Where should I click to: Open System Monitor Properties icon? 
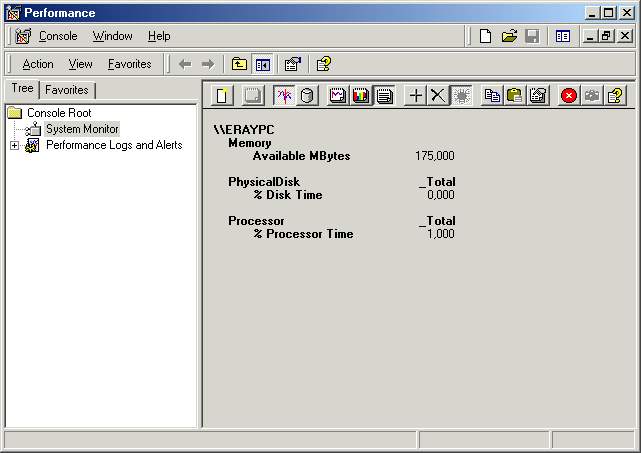538,96
